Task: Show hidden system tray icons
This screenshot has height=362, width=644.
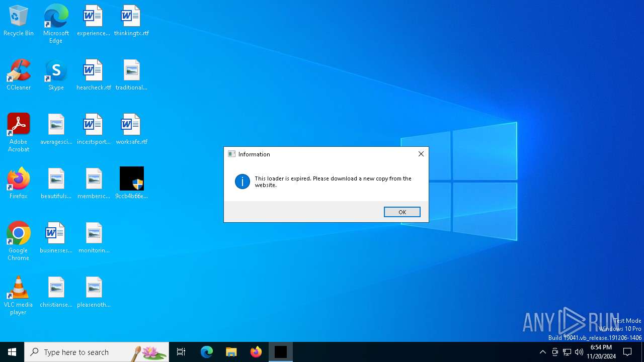Action: pos(542,352)
